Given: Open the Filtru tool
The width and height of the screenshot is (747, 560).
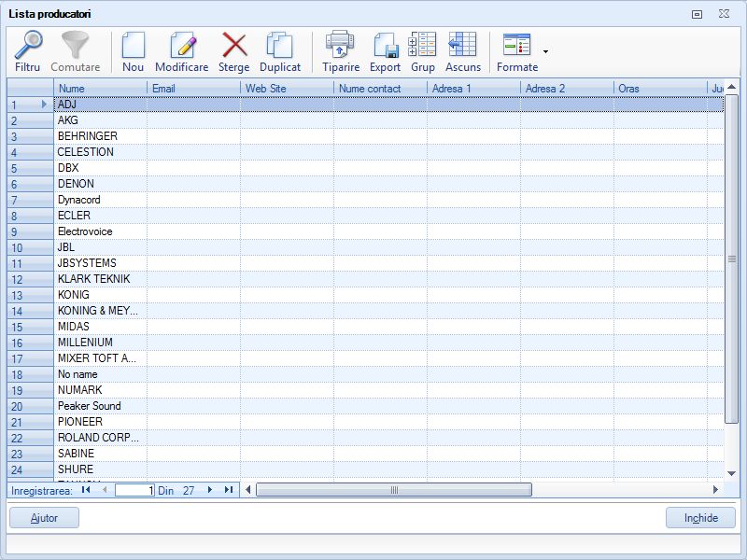Looking at the screenshot, I should coord(27,51).
